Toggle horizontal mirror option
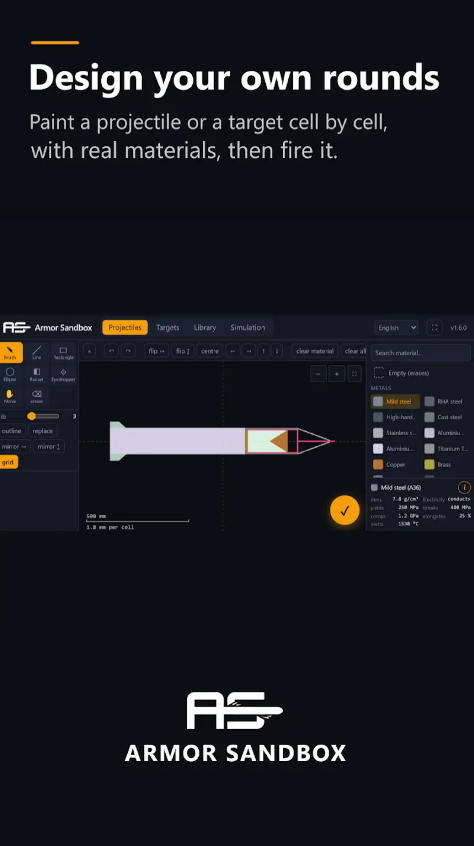The image size is (474, 846). 14,447
